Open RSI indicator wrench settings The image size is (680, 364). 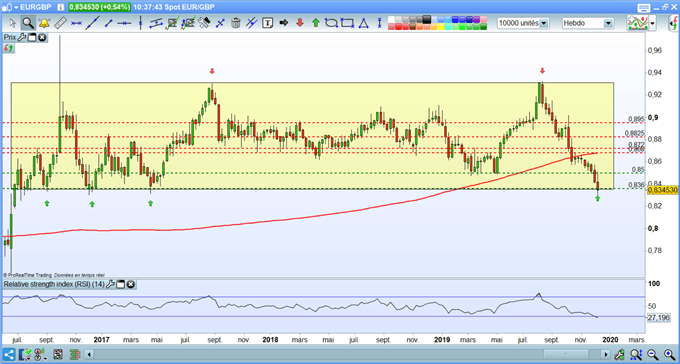click(x=110, y=285)
